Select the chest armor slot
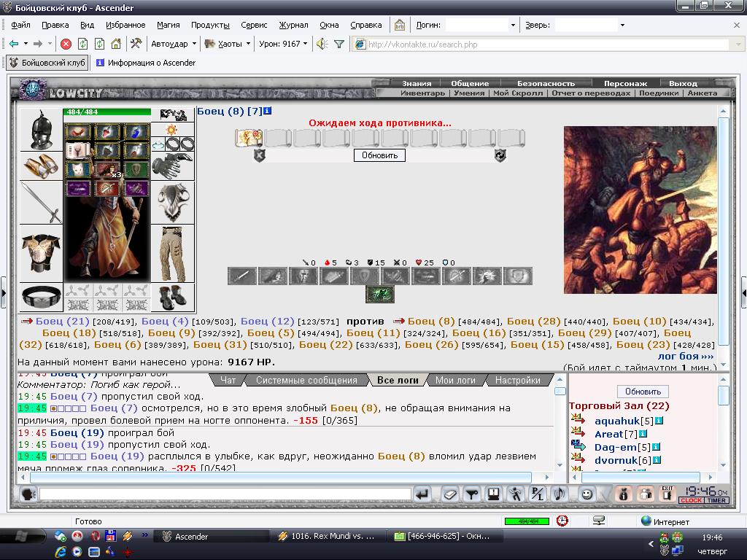 (x=41, y=253)
